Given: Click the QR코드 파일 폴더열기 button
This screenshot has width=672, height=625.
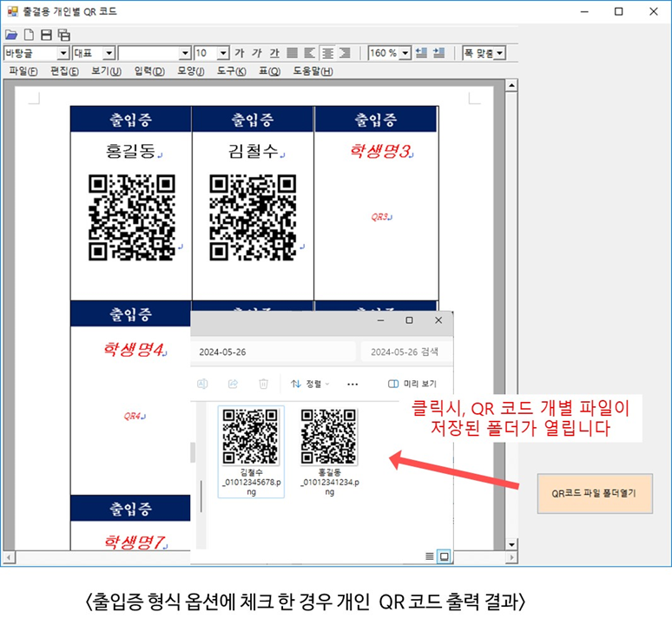Looking at the screenshot, I should (594, 493).
